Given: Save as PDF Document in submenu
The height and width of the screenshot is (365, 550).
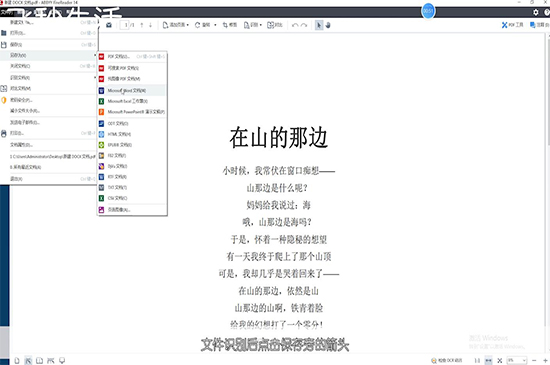Looking at the screenshot, I should click(132, 56).
